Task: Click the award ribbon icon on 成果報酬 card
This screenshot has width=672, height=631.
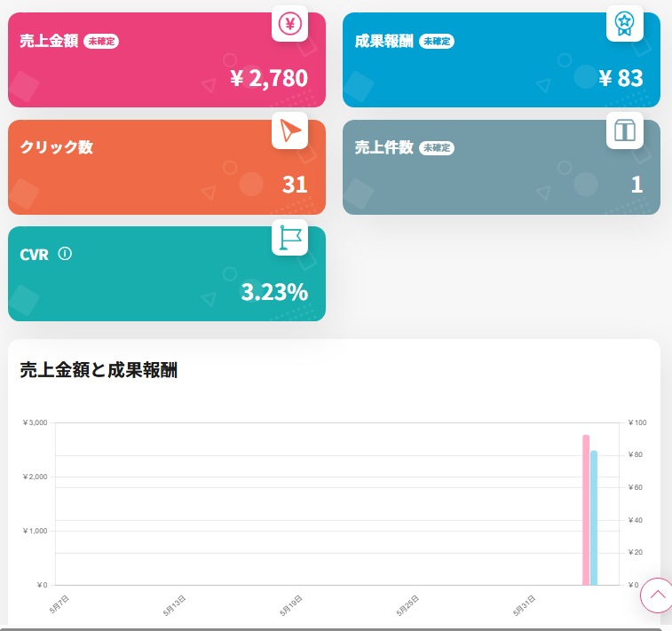Action: click(624, 24)
